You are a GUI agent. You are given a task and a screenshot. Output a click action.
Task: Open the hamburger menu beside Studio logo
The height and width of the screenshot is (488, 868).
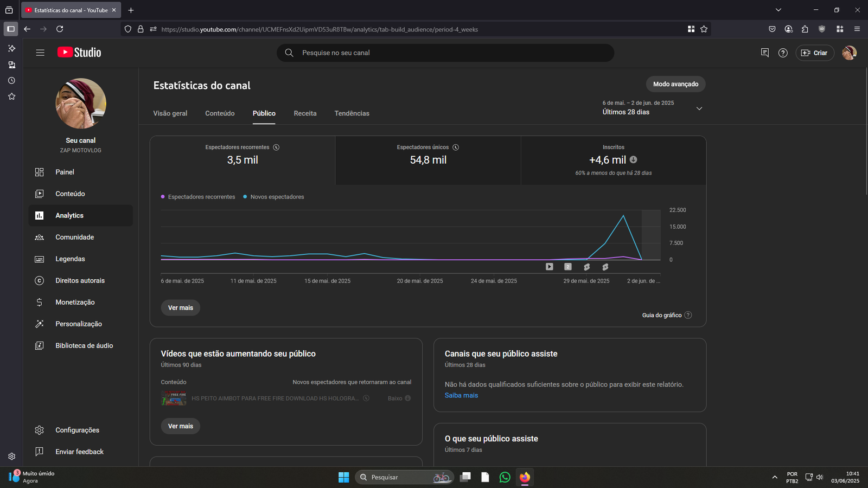[x=40, y=53]
